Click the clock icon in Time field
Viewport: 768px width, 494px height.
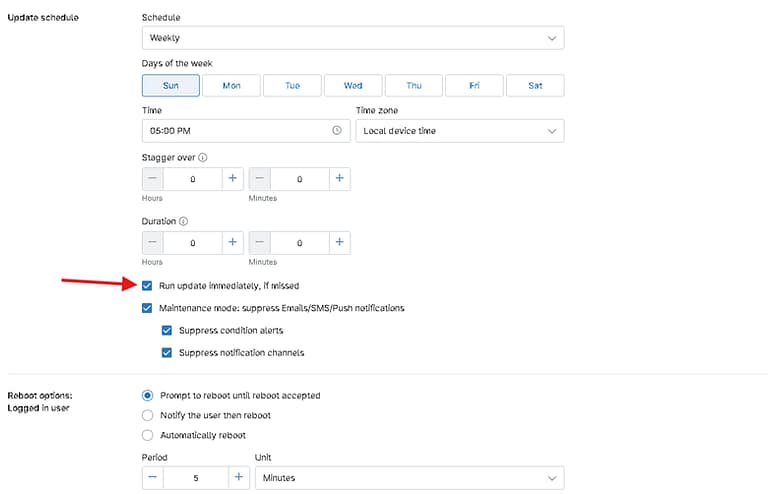[336, 130]
